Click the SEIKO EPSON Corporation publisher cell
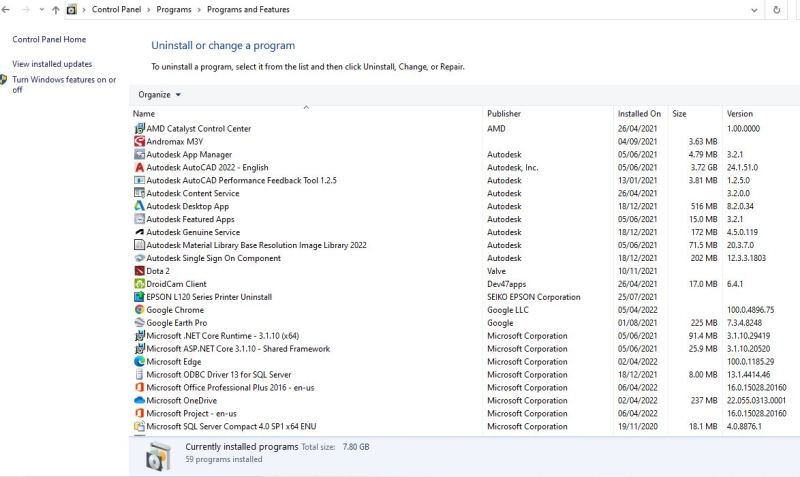This screenshot has height=477, width=800. click(534, 297)
